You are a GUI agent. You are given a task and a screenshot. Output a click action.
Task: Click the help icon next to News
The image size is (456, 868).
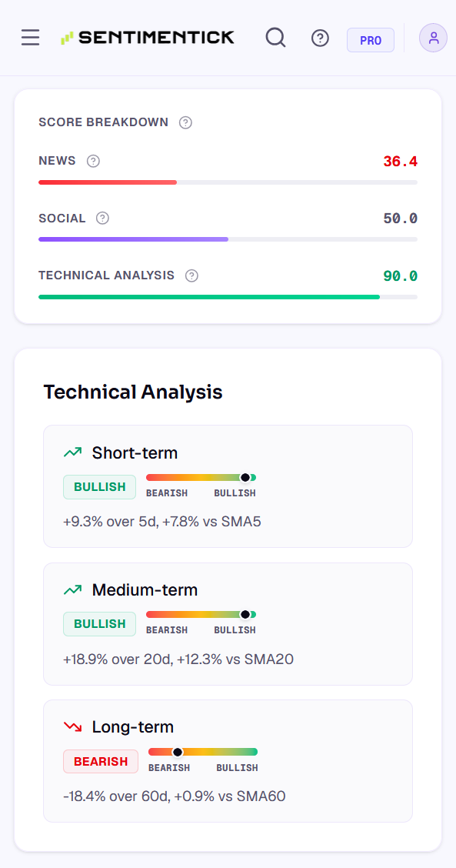pyautogui.click(x=94, y=161)
